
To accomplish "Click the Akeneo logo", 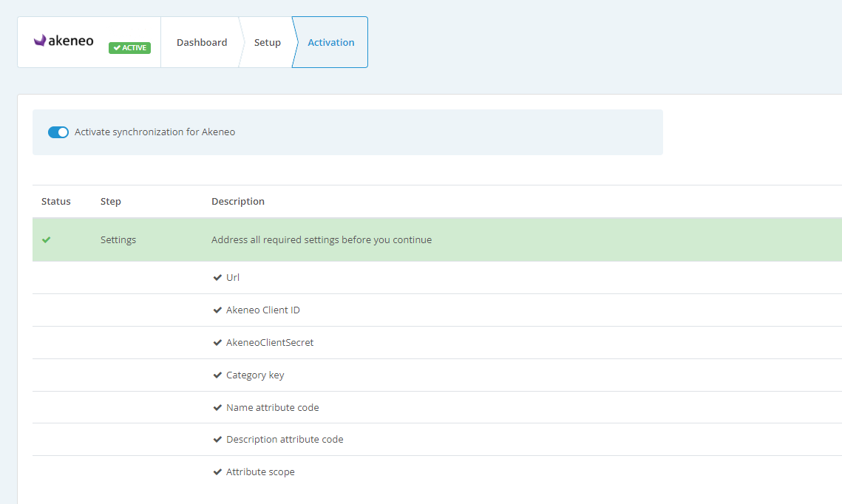I will [x=64, y=41].
